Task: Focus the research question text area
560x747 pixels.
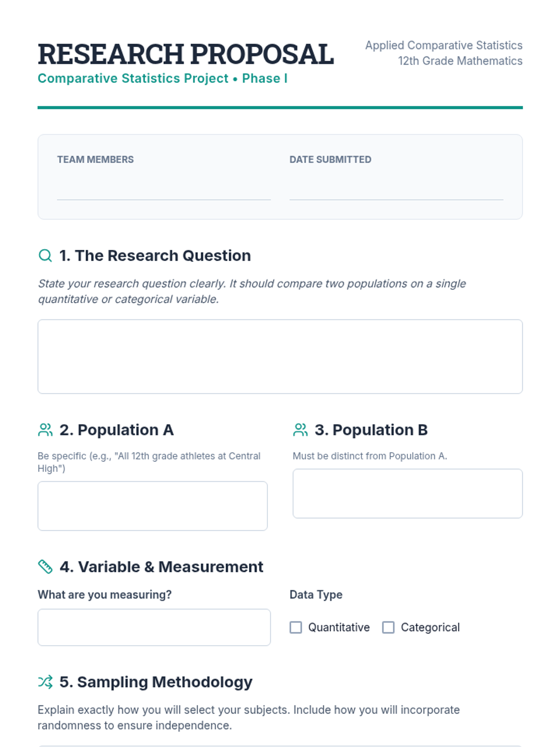Action: [280, 357]
